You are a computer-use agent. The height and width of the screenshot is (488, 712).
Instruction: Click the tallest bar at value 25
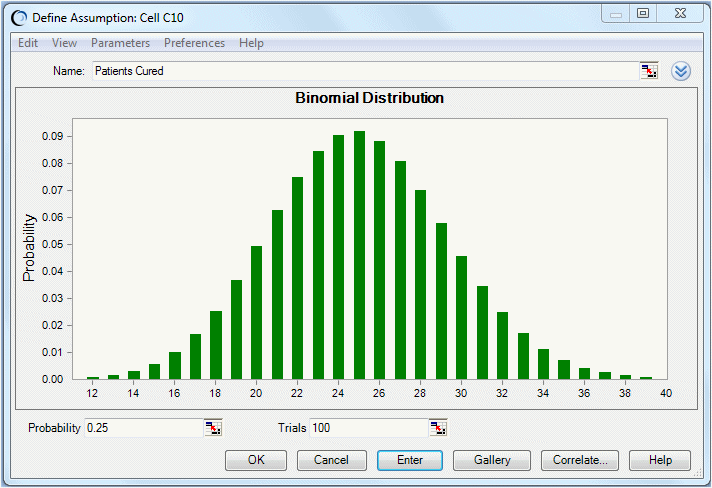359,255
